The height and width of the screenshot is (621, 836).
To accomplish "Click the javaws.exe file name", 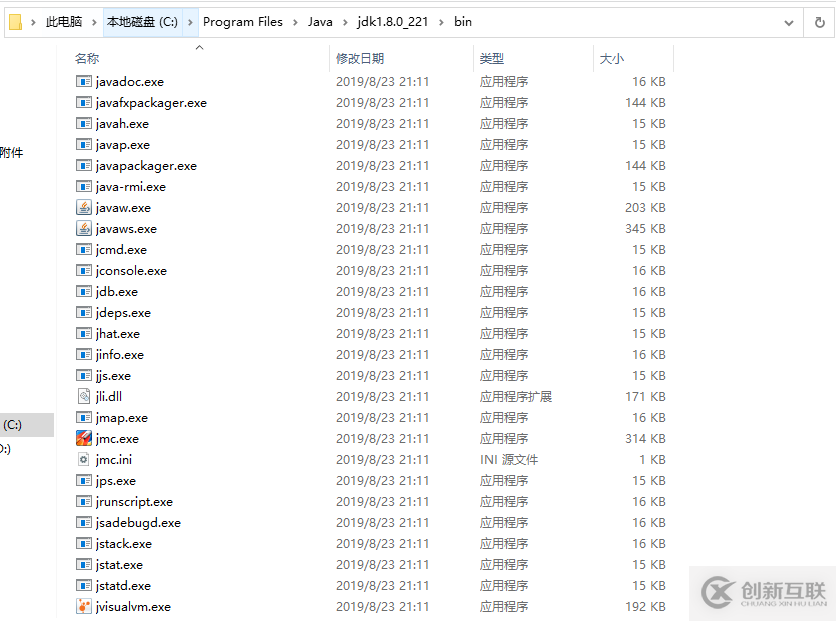I will point(126,229).
